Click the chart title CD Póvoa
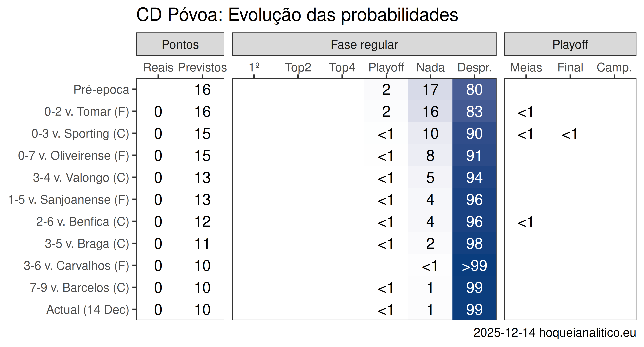 [297, 15]
